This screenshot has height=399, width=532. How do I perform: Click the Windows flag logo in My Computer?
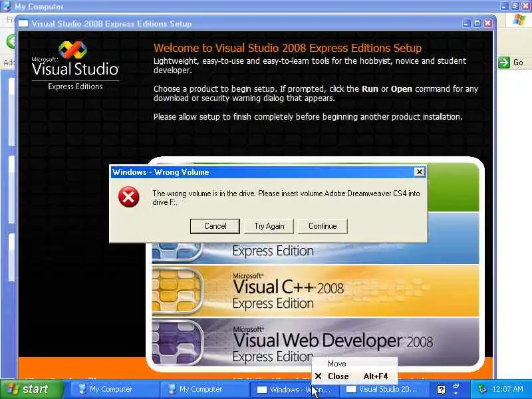pyautogui.click(x=519, y=20)
